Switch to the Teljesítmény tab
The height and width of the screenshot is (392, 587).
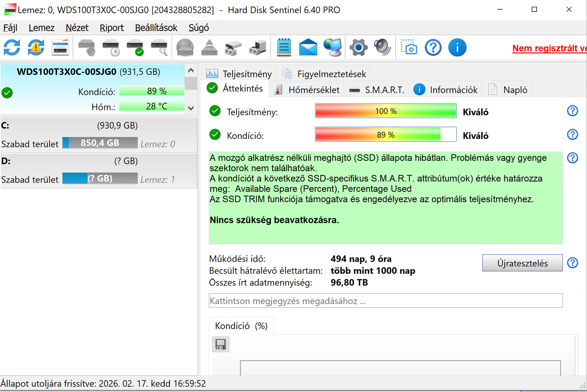[239, 74]
